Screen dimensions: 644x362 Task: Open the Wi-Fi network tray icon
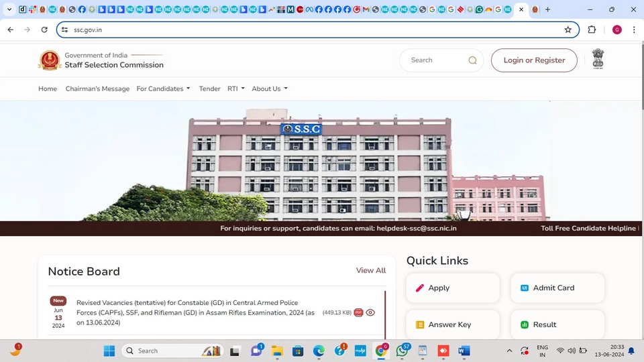pos(560,351)
